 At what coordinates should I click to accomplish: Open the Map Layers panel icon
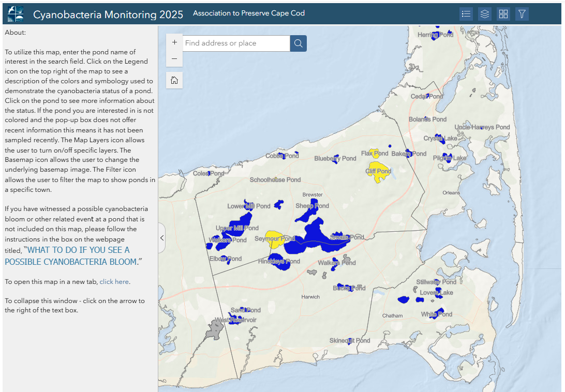coord(485,14)
